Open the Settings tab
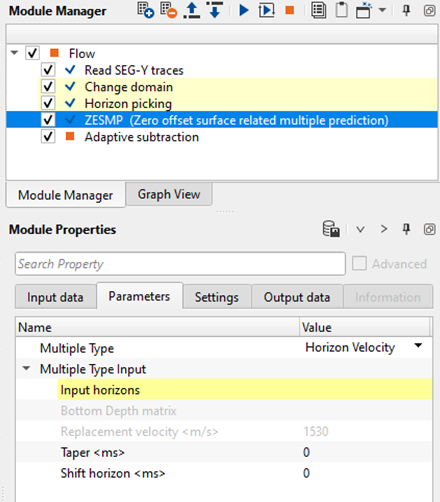Image resolution: width=440 pixels, height=502 pixels. pos(217,297)
